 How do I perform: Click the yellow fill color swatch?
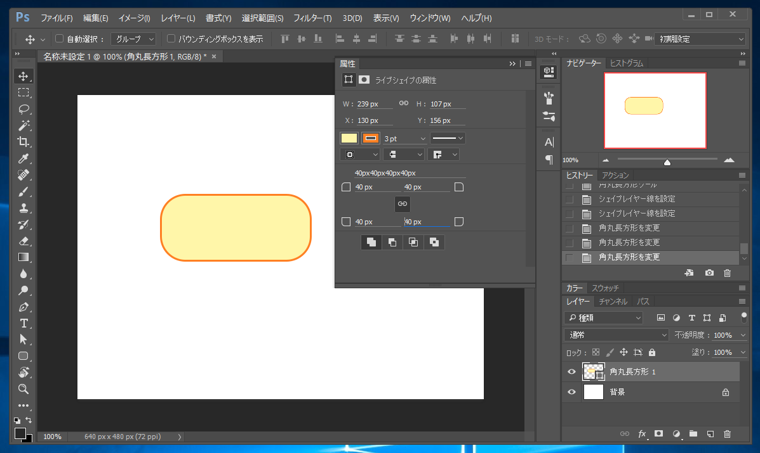349,138
